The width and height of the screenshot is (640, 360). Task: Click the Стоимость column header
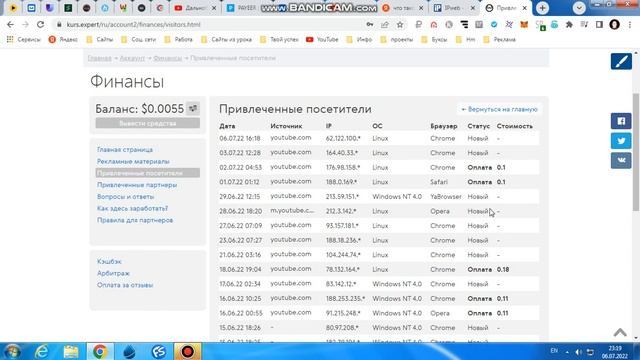(515, 127)
